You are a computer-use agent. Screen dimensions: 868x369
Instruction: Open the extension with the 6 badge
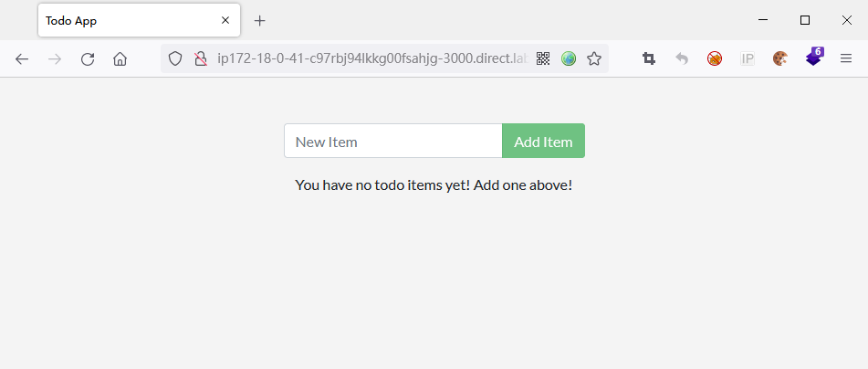tap(813, 58)
